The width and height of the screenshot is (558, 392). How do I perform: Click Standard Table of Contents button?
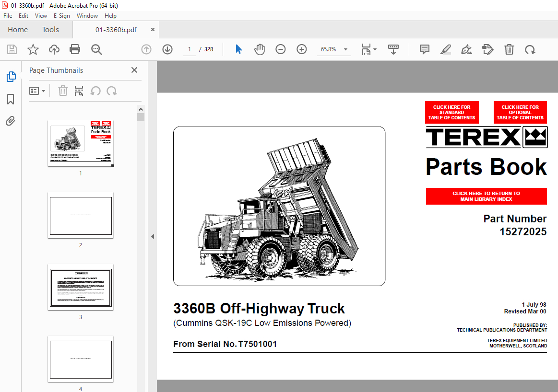[x=451, y=112]
